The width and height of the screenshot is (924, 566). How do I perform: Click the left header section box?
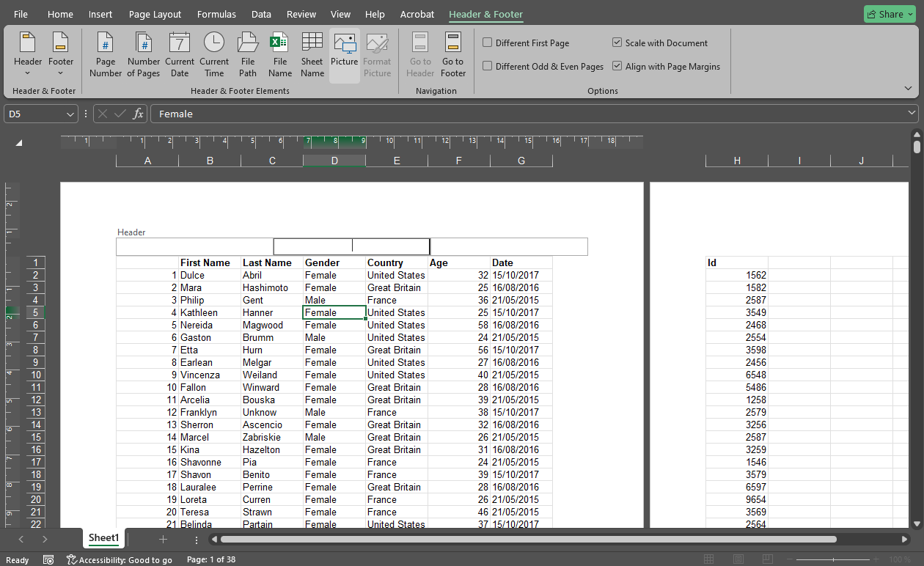coord(194,246)
